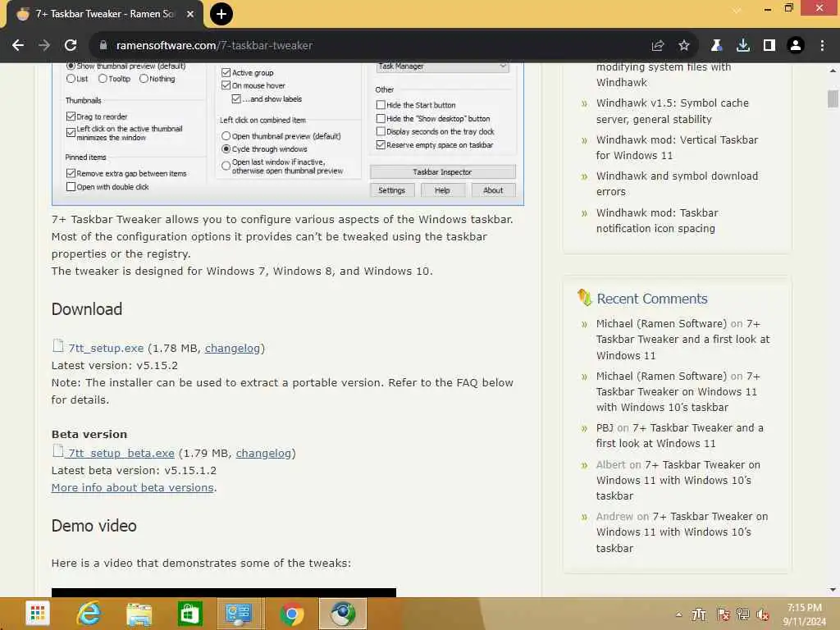Show hidden system tray icons
The width and height of the screenshot is (840, 630).
[678, 614]
